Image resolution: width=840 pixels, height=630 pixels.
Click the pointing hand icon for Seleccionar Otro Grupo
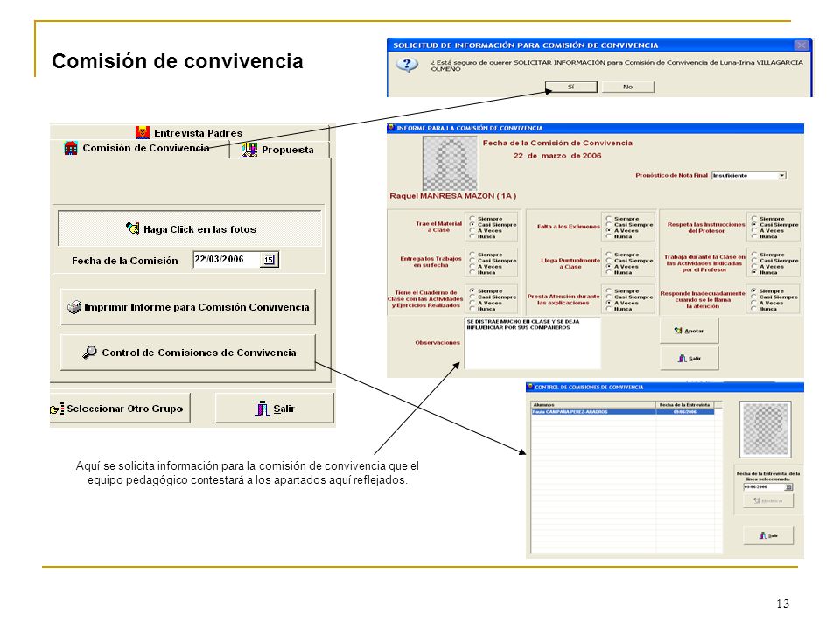click(x=57, y=409)
